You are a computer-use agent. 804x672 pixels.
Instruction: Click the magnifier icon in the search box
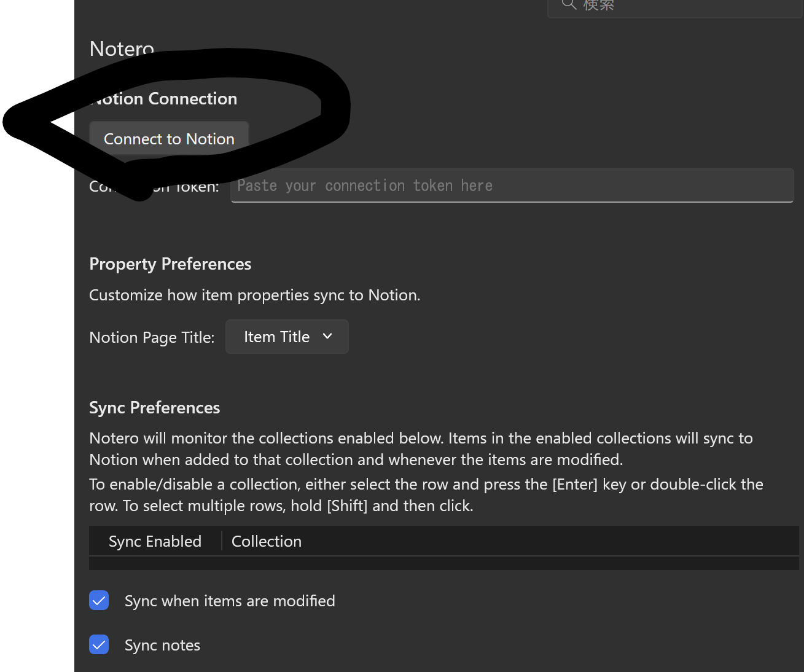click(x=569, y=5)
